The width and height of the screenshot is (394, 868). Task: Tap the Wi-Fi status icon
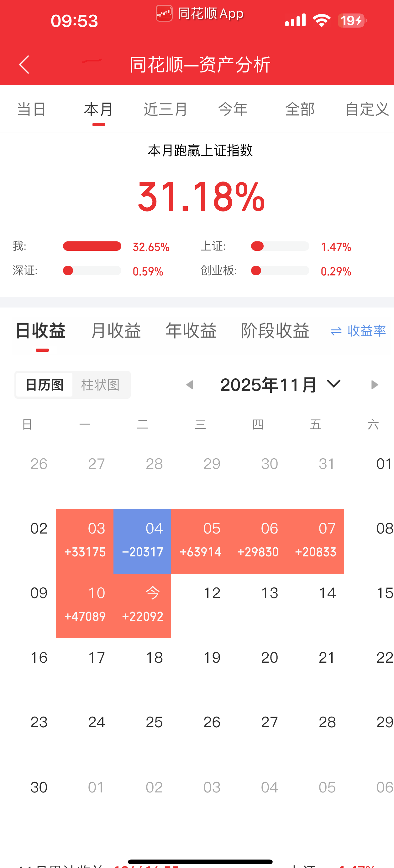pyautogui.click(x=322, y=21)
